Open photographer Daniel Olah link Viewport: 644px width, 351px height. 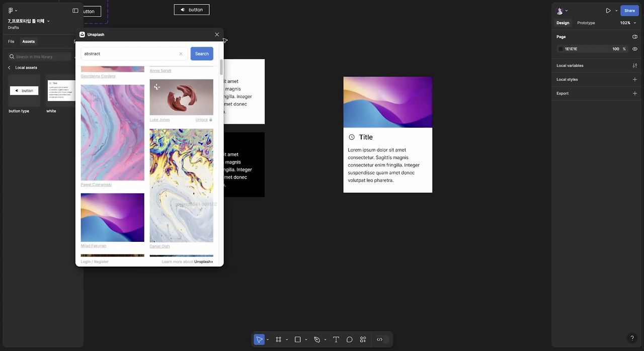click(x=159, y=246)
